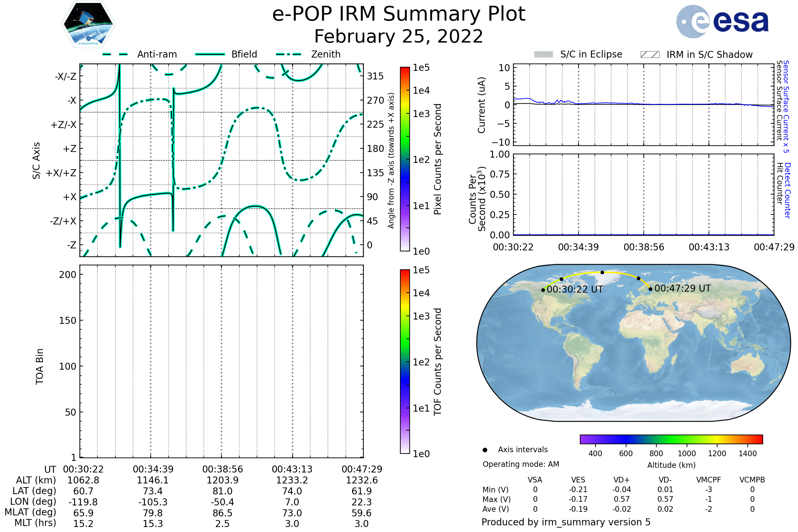Click the 00:30:22 UT start marker on map
The image size is (798, 532).
click(x=543, y=290)
